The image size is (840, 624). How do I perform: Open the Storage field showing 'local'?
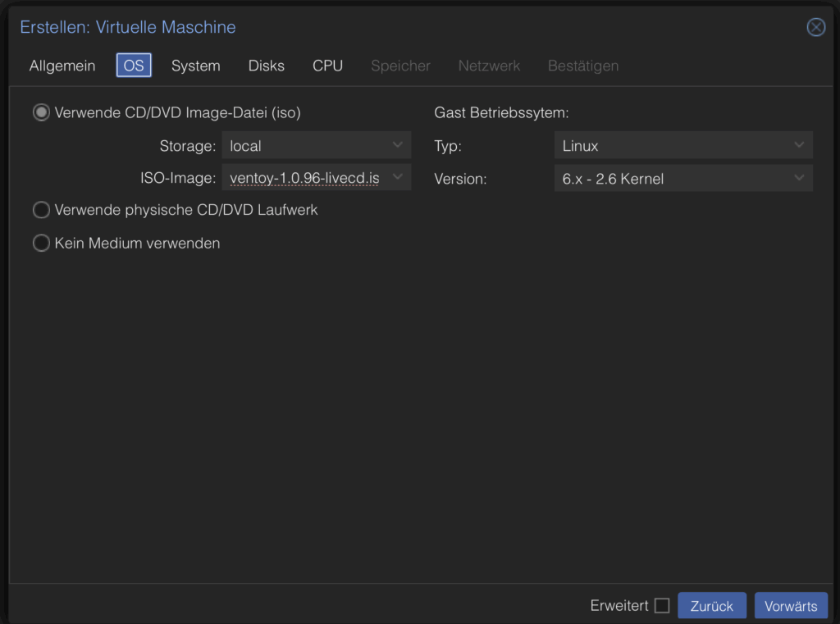[304, 146]
